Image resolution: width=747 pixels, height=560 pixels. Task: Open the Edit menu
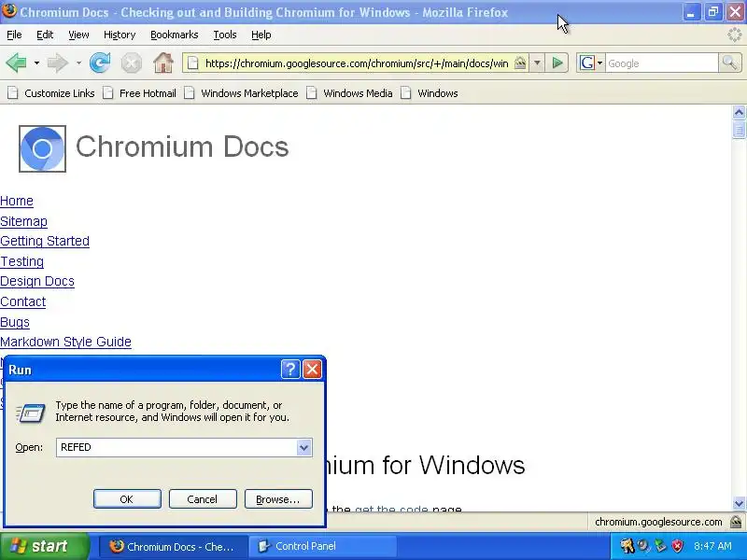tap(45, 35)
